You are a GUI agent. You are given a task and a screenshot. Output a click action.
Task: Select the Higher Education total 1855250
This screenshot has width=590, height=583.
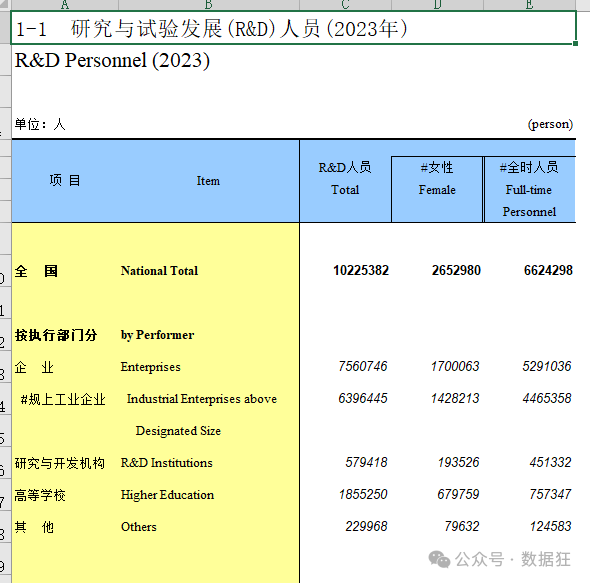tap(363, 494)
